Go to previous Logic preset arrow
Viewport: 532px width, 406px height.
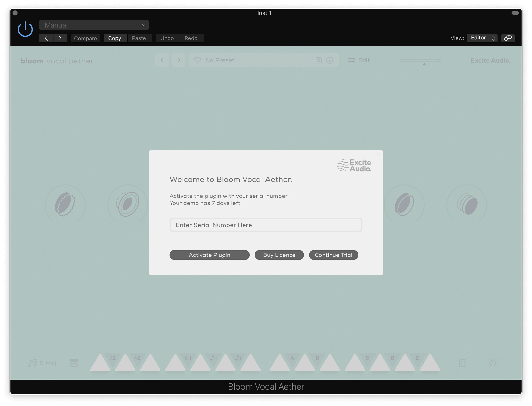(x=46, y=38)
